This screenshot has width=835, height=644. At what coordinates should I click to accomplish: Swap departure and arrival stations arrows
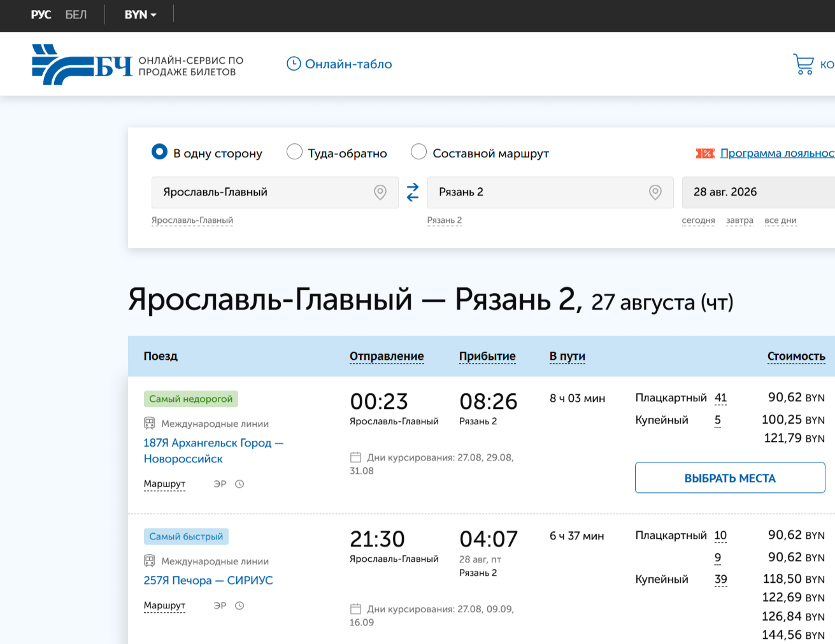point(413,192)
